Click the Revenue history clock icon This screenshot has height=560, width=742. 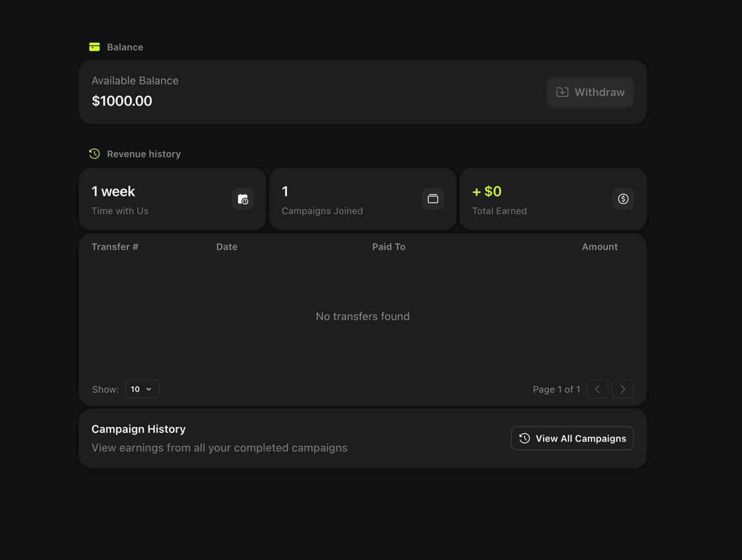coord(94,154)
